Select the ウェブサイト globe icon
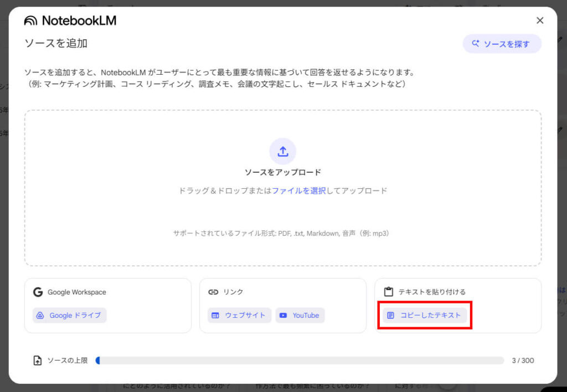Screen dimensions: 567x392 pyautogui.click(x=215, y=315)
